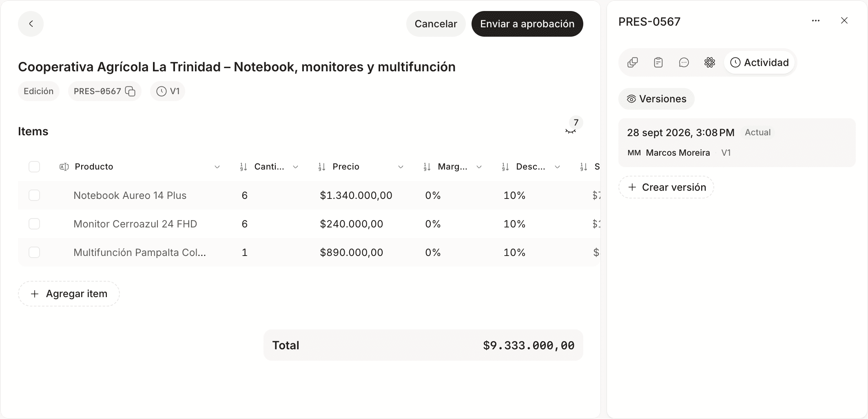
Task: Add a new row with Agregar item
Action: [x=69, y=294]
